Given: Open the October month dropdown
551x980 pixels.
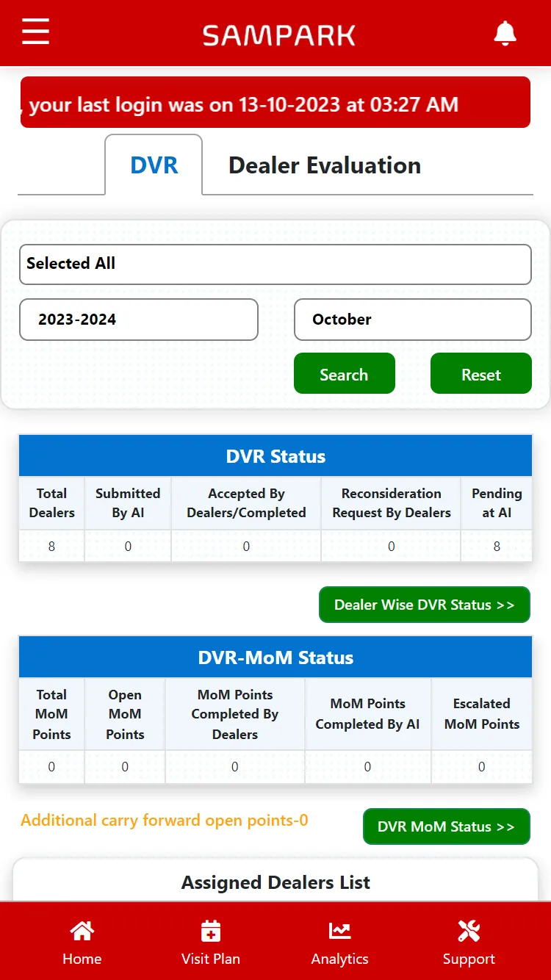Looking at the screenshot, I should pos(413,320).
